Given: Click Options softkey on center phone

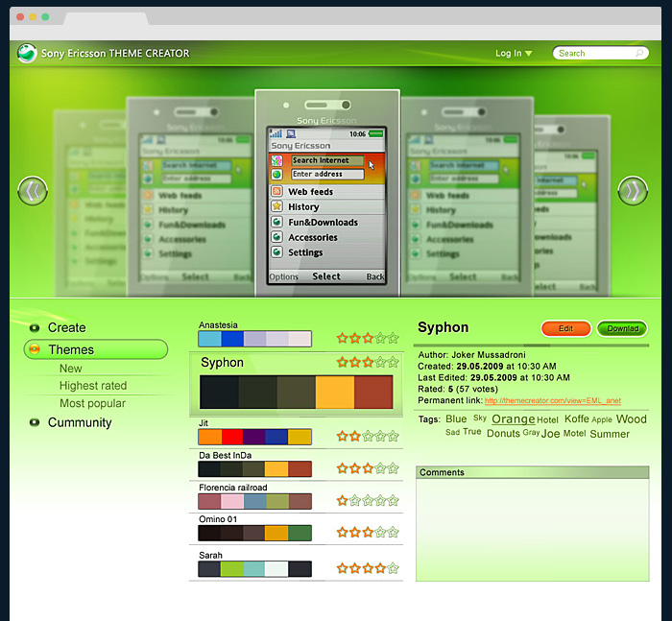Looking at the screenshot, I should point(283,276).
